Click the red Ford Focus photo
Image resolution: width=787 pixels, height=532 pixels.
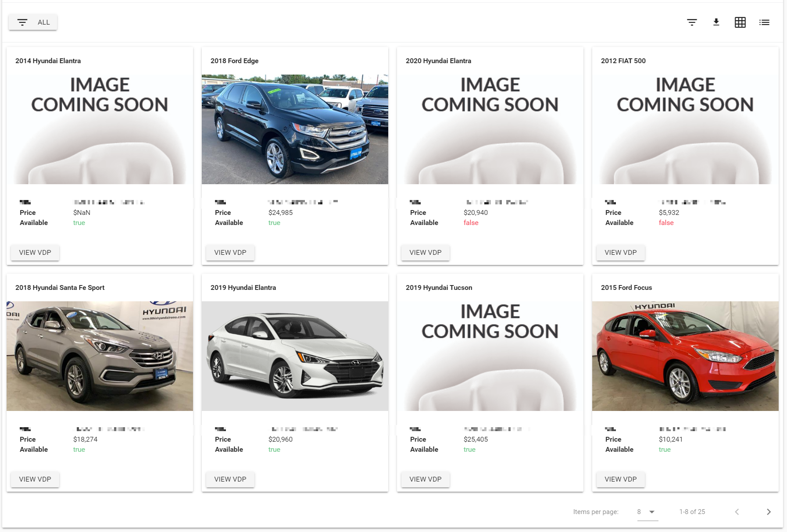(685, 356)
